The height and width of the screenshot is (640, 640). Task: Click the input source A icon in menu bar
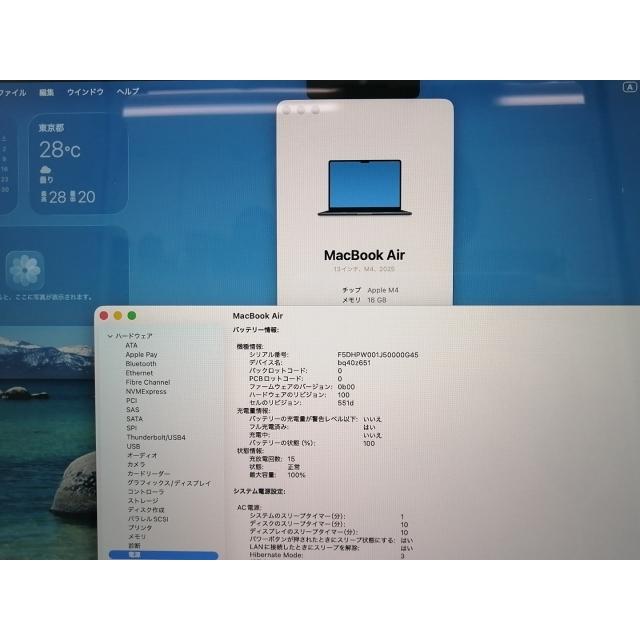pyautogui.click(x=630, y=87)
